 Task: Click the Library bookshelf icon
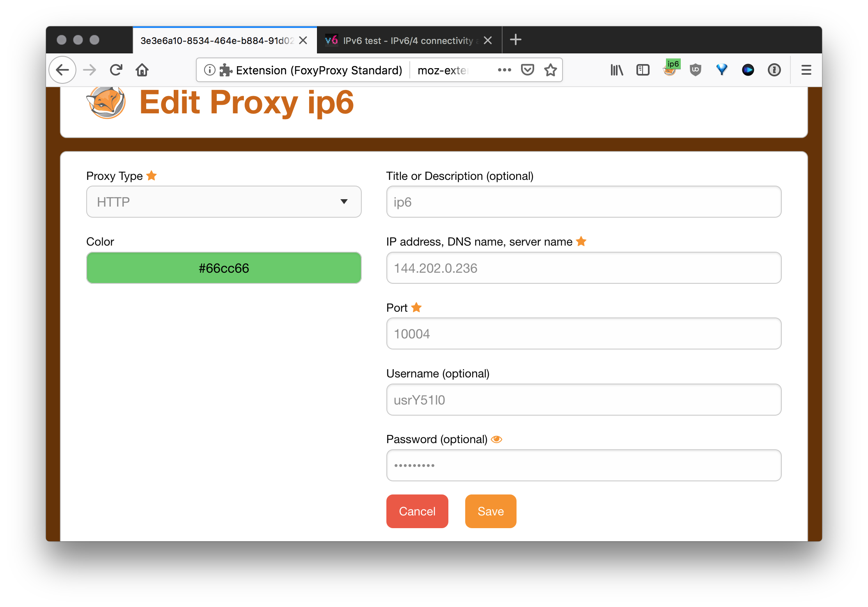[x=616, y=70]
